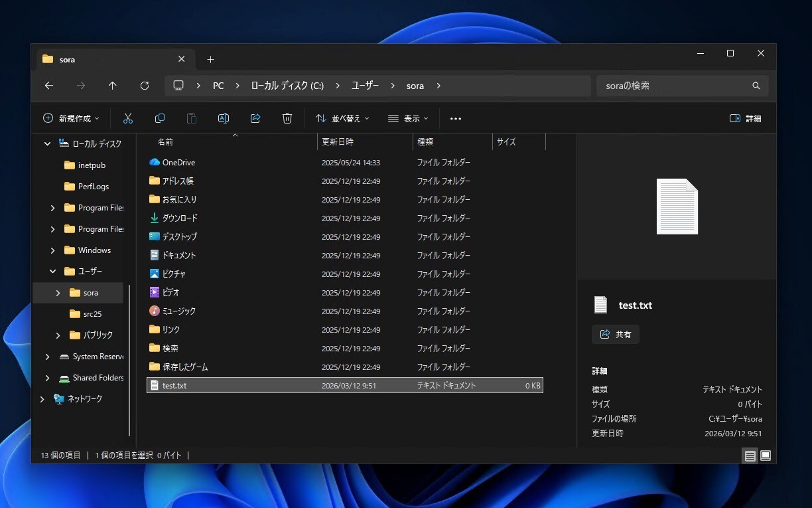Open the 表示 view menu

[x=408, y=118]
